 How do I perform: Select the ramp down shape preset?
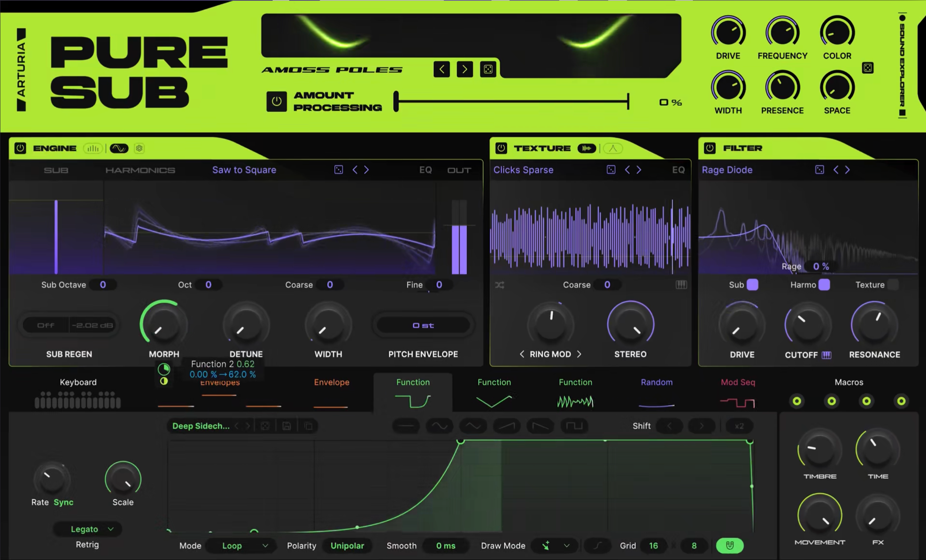[x=540, y=426]
